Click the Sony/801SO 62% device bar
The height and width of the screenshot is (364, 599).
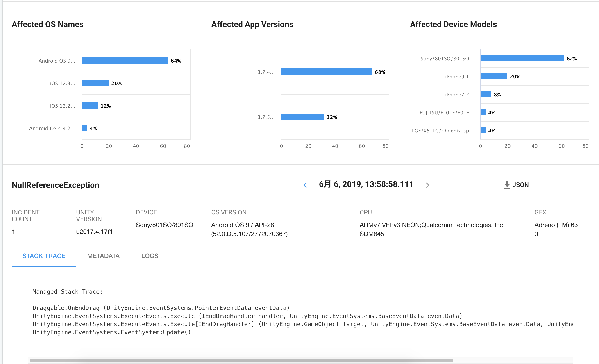click(x=522, y=58)
